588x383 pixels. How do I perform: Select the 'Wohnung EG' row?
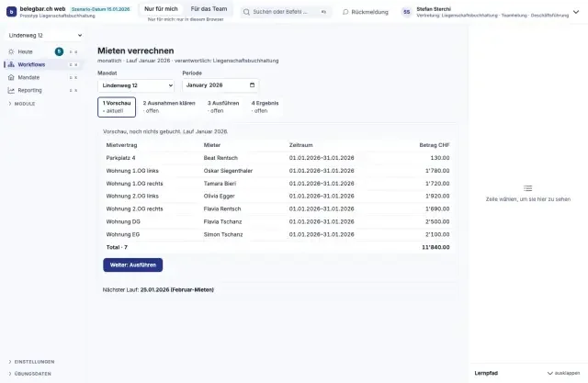tap(277, 234)
